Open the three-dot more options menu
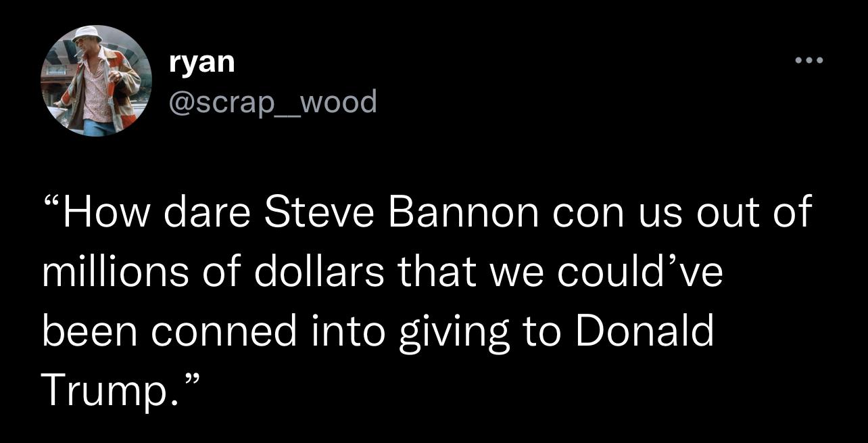Image resolution: width=868 pixels, height=443 pixels. tap(809, 60)
